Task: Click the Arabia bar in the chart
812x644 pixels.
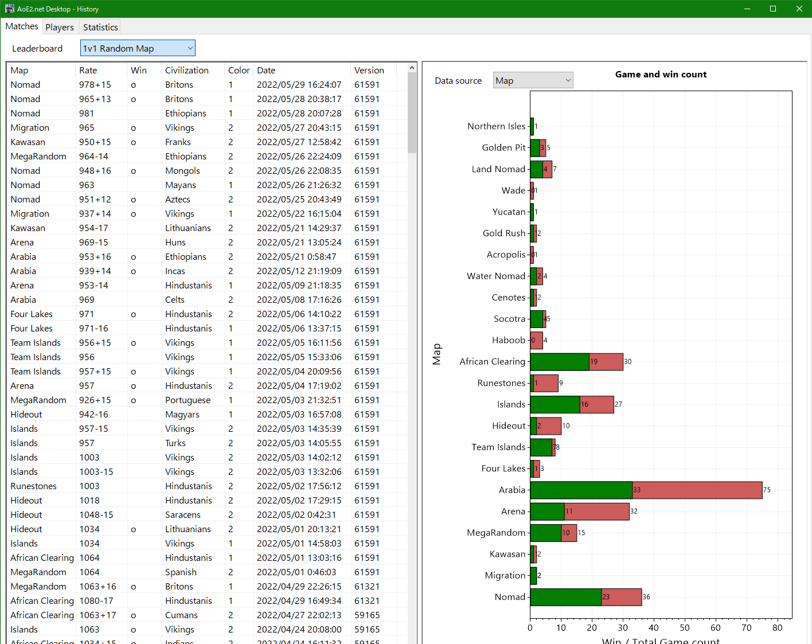Action: [x=631, y=490]
